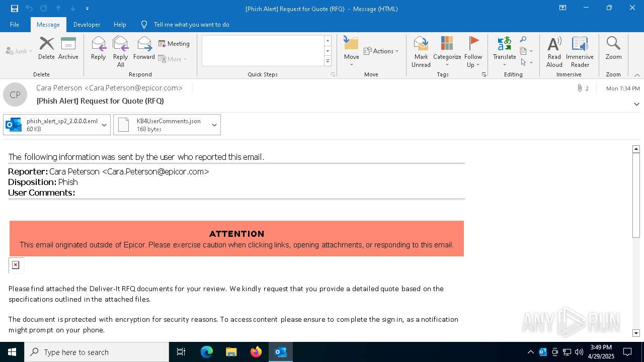Open Manage Quick Steps dialog launcher
The height and width of the screenshot is (362, 644).
coord(333,74)
